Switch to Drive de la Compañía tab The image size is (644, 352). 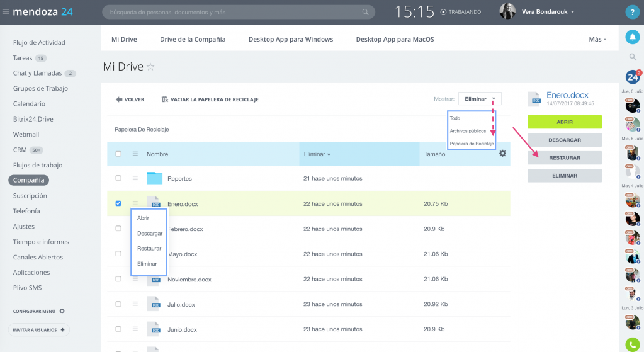[x=193, y=39]
